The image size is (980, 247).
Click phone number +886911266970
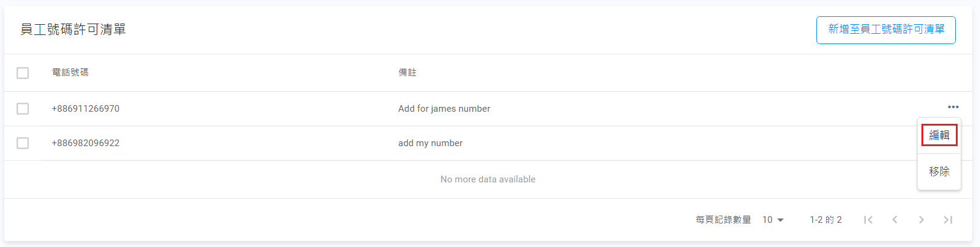(x=86, y=109)
